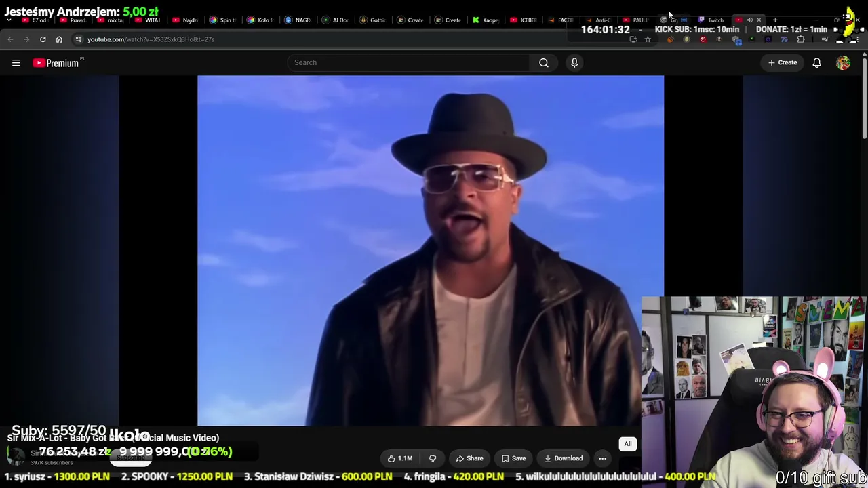Navigate back in the browser
Viewport: 868px width, 488px height.
click(10, 39)
